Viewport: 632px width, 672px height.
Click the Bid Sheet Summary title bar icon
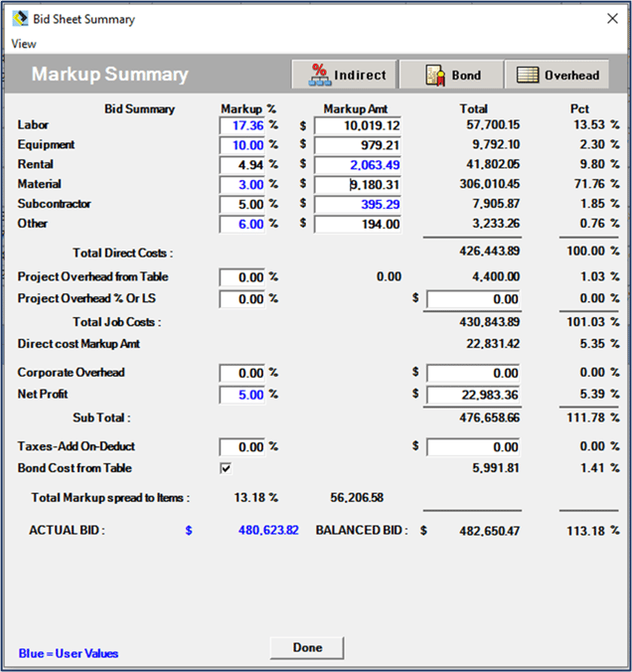20,19
